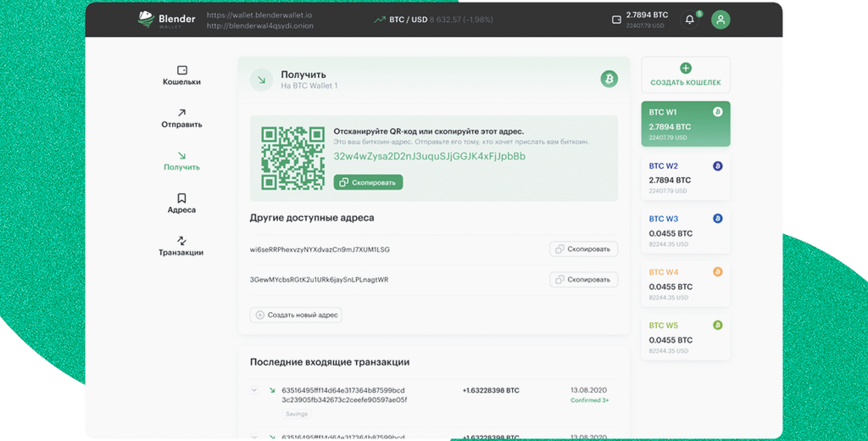Copy the 3GewMYcbsRGtK2u1 address
The height and width of the screenshot is (441, 868).
[x=583, y=280]
